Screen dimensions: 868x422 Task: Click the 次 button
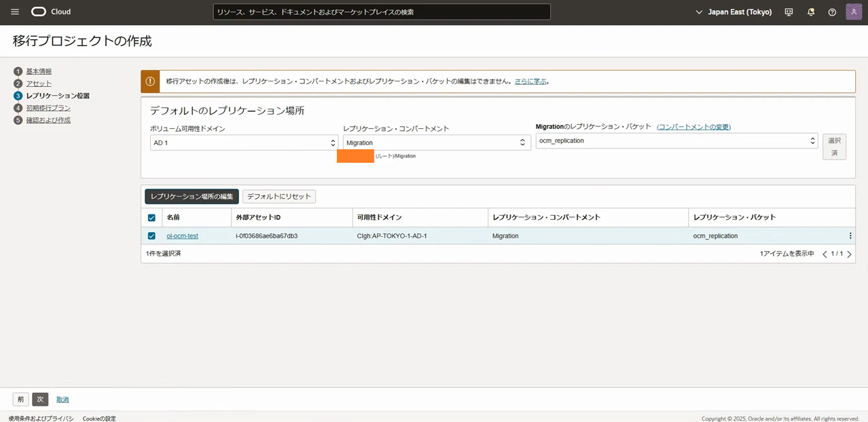pos(40,400)
